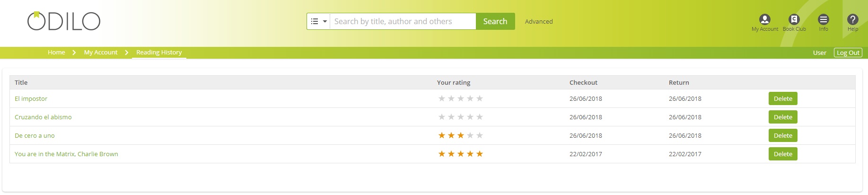Open the Cruzando el abismo title link
The image size is (868, 195).
43,117
